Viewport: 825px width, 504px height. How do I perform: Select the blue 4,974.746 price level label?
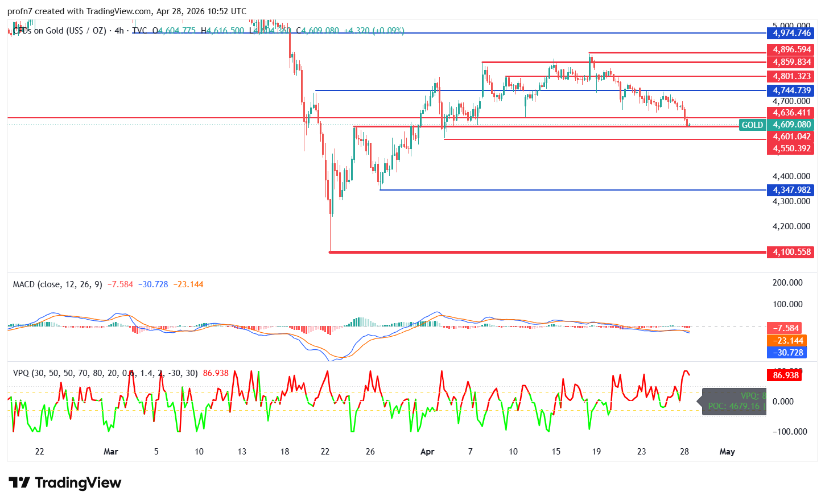coord(791,33)
